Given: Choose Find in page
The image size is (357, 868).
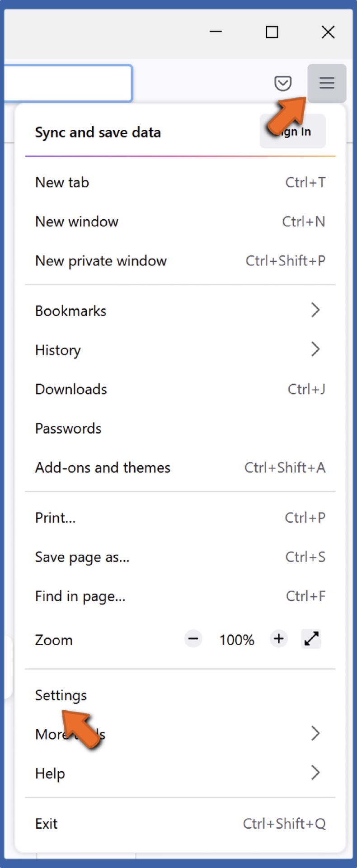Looking at the screenshot, I should [80, 596].
